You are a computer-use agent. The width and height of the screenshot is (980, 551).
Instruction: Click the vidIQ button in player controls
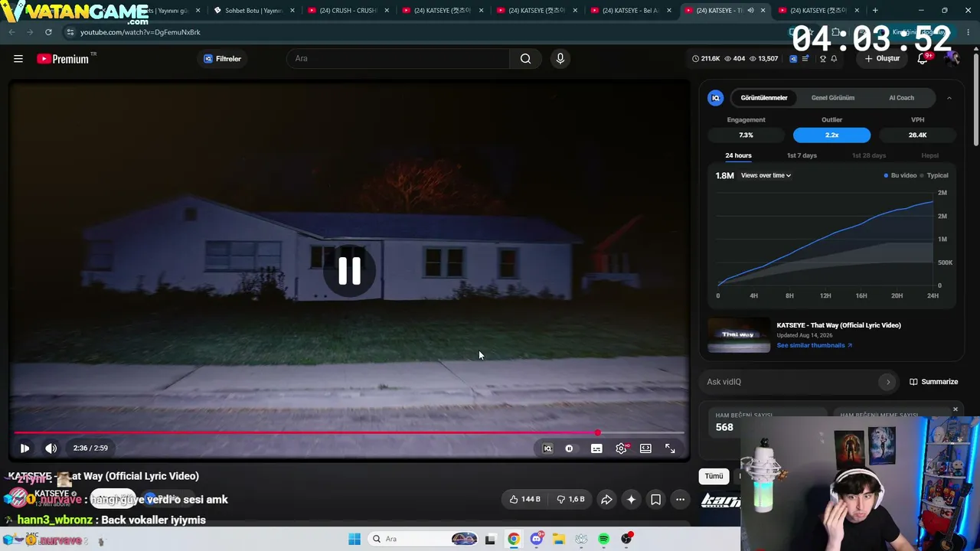[547, 448]
